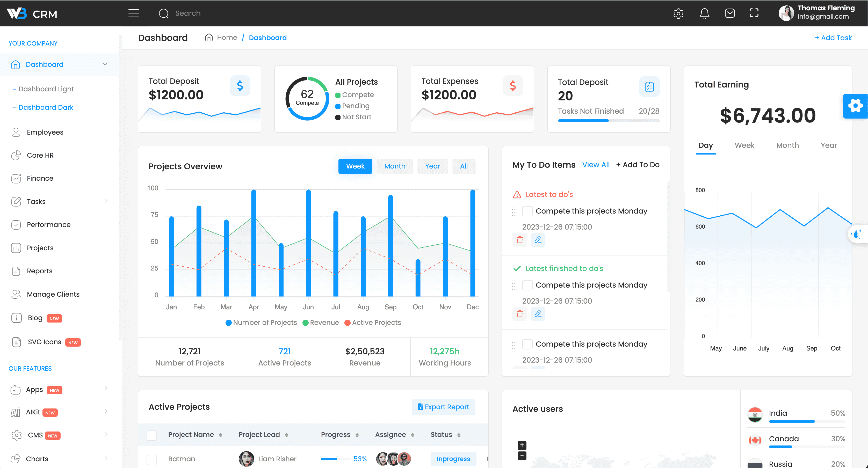Expand the Tasks sidebar submenu

[106, 201]
